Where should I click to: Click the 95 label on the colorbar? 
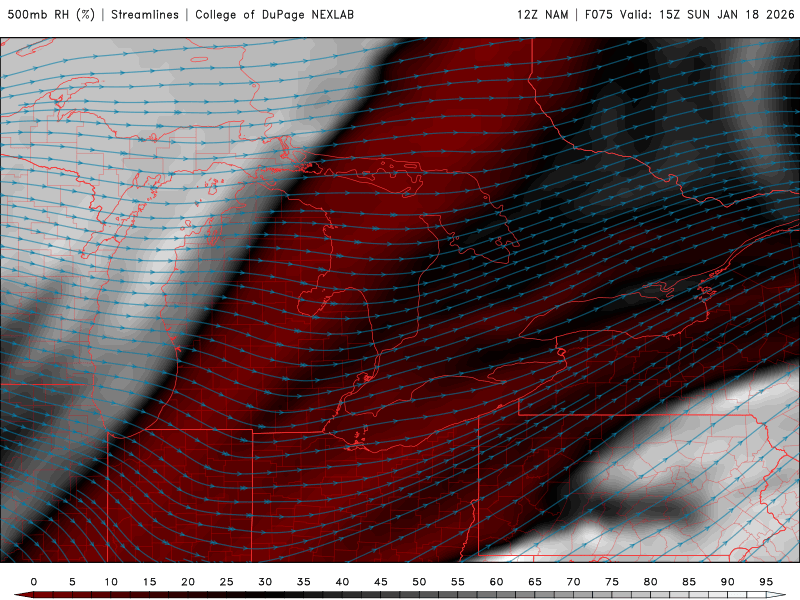click(x=766, y=582)
